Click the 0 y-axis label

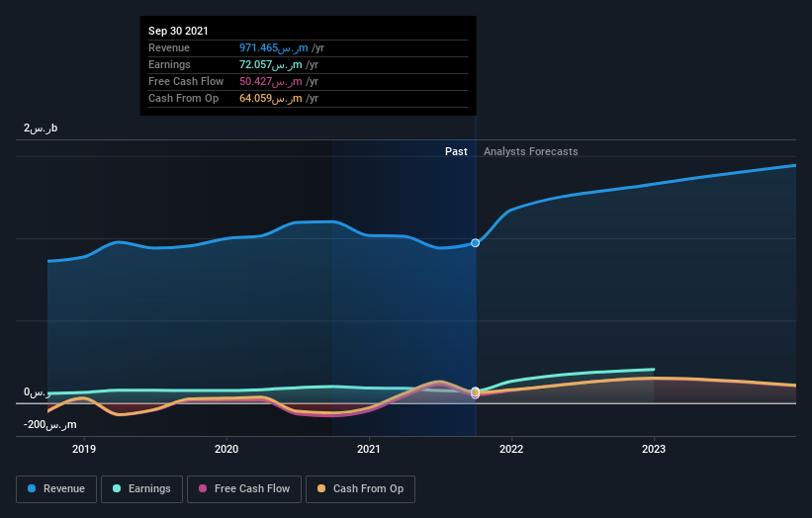(x=37, y=392)
